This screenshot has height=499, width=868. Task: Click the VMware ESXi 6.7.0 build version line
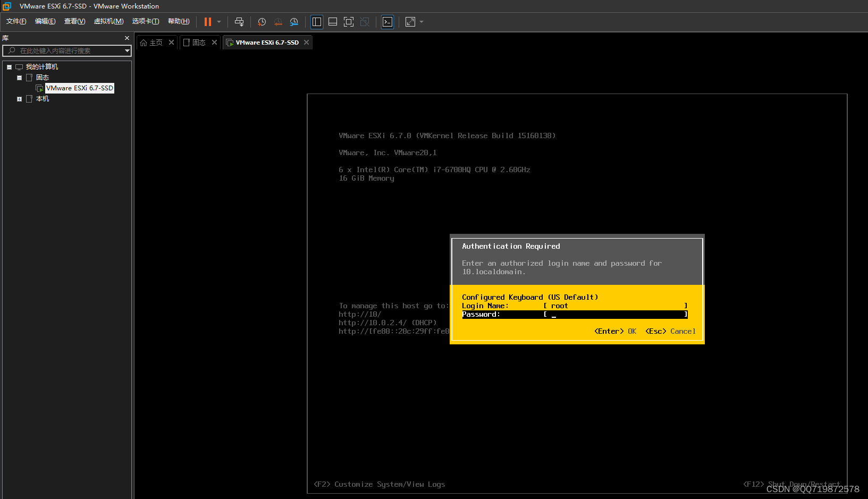point(447,136)
